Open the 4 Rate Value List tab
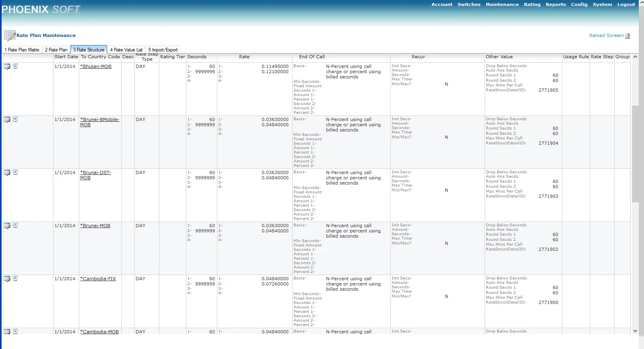 pos(126,50)
